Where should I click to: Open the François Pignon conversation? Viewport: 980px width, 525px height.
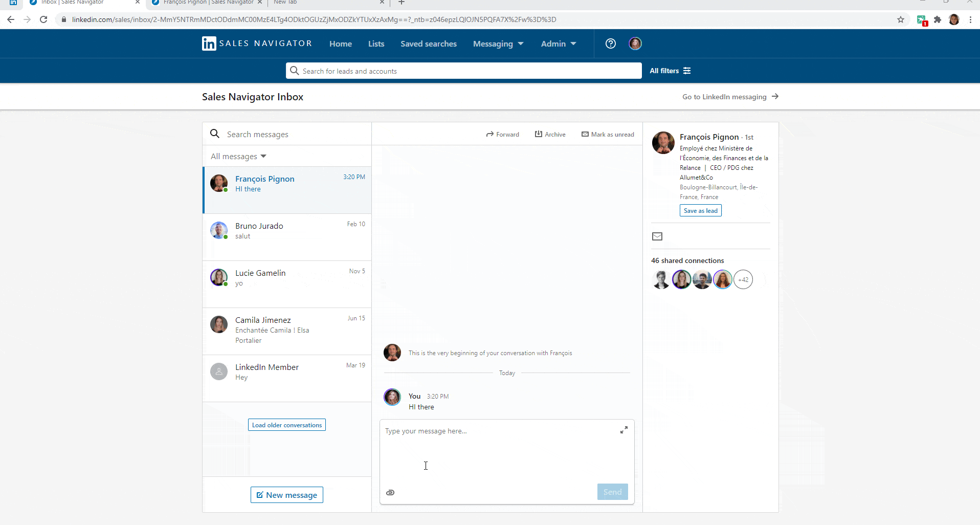pyautogui.click(x=287, y=190)
